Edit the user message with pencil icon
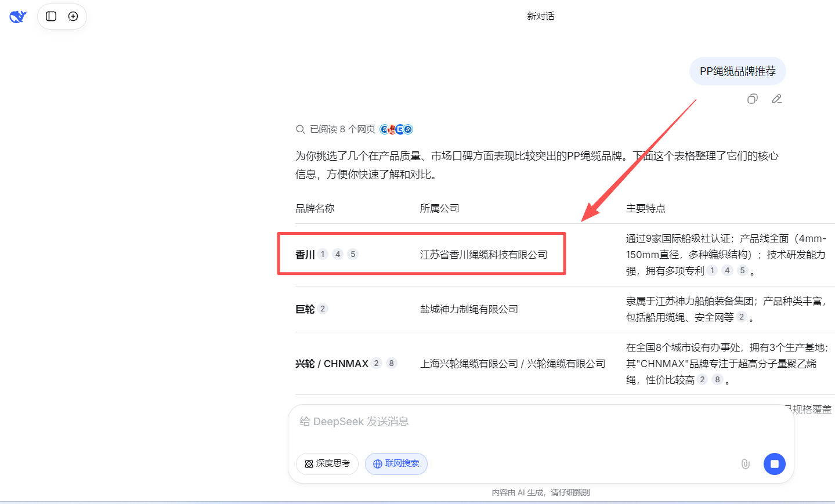This screenshot has width=835, height=504. pyautogui.click(x=776, y=99)
